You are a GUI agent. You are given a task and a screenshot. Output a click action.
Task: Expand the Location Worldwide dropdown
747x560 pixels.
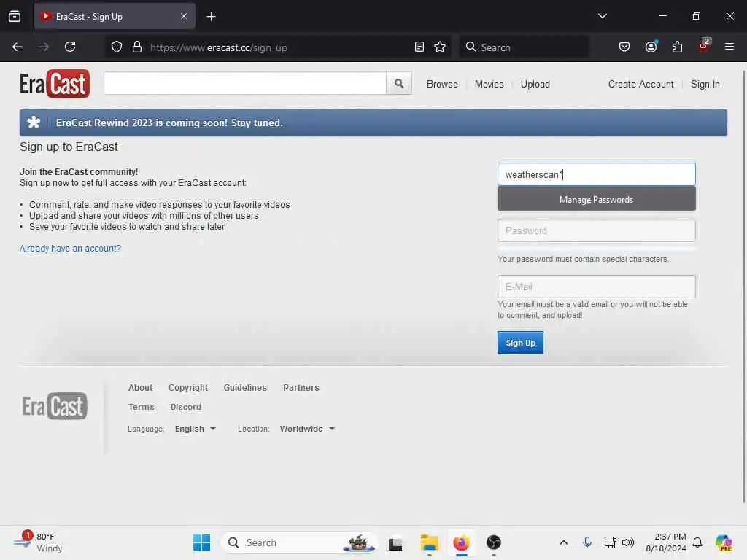pyautogui.click(x=307, y=429)
